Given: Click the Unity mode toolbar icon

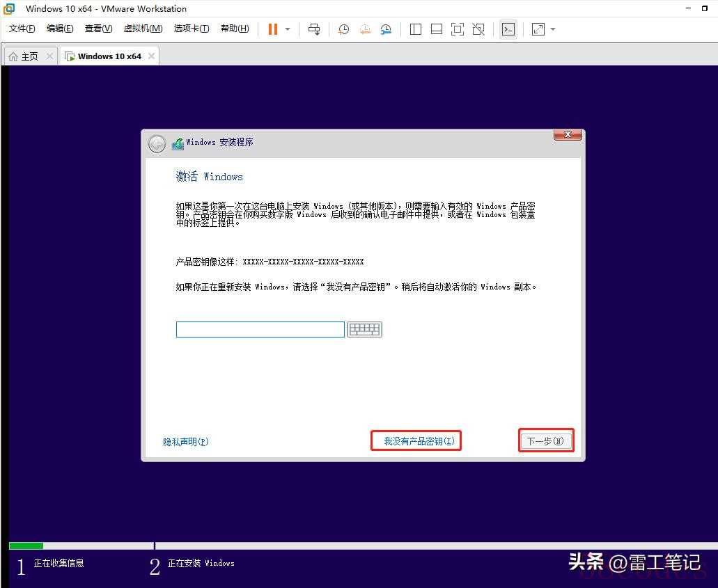Looking at the screenshot, I should pos(478,29).
